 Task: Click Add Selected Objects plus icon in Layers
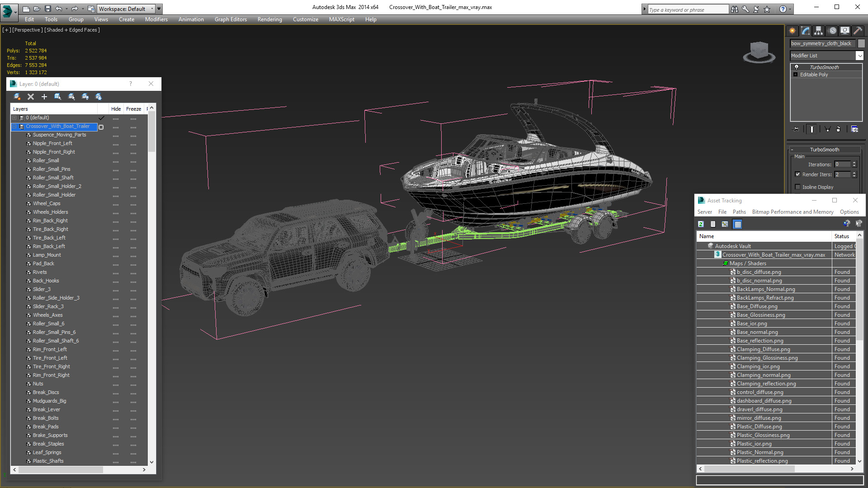click(44, 97)
